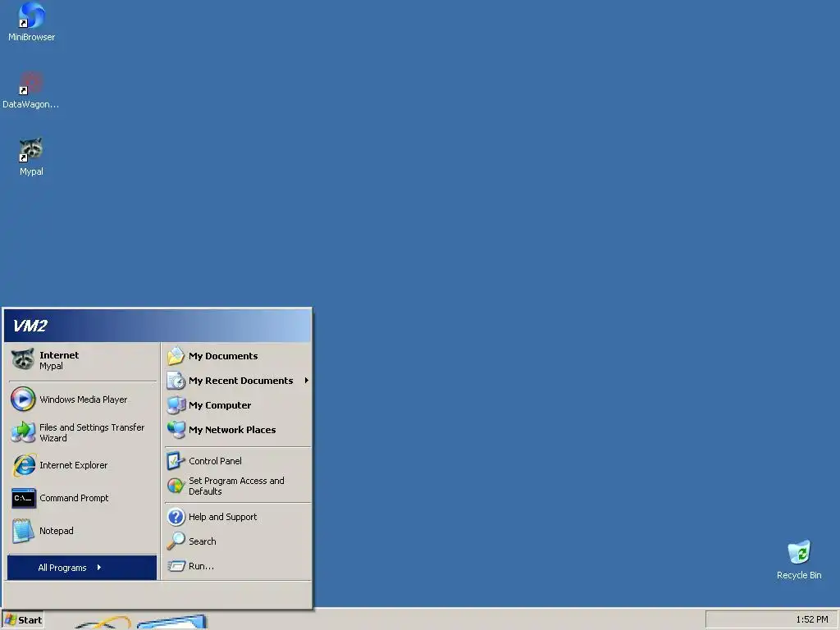This screenshot has height=630, width=840.
Task: Click the 'My Recent Documents' label
Action: tap(240, 381)
